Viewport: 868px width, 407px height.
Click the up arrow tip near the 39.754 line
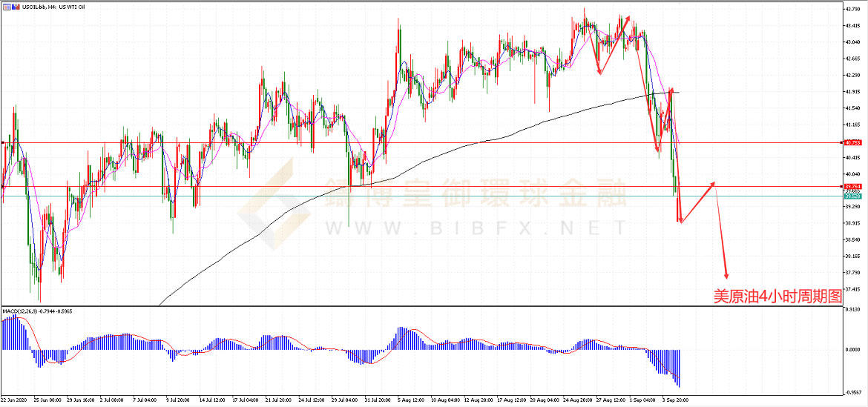coord(714,182)
